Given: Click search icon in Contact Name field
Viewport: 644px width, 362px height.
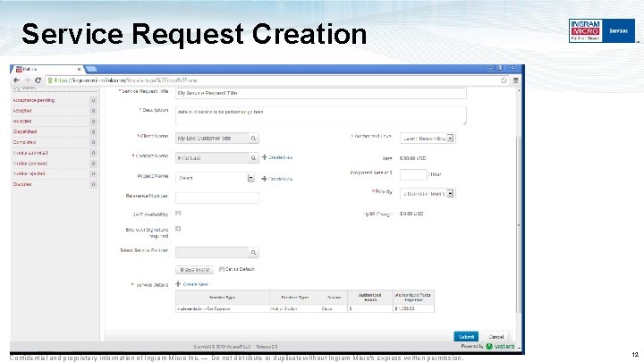Looking at the screenshot, I should (253, 157).
